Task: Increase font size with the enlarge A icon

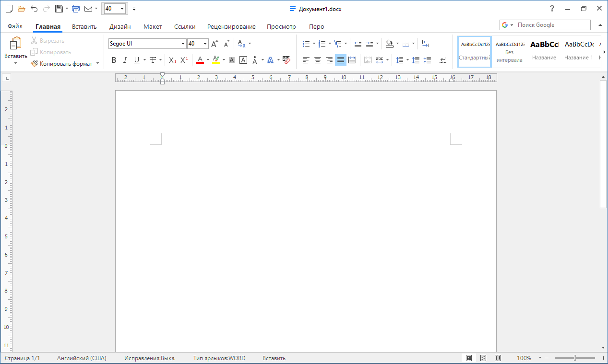Action: tap(215, 44)
